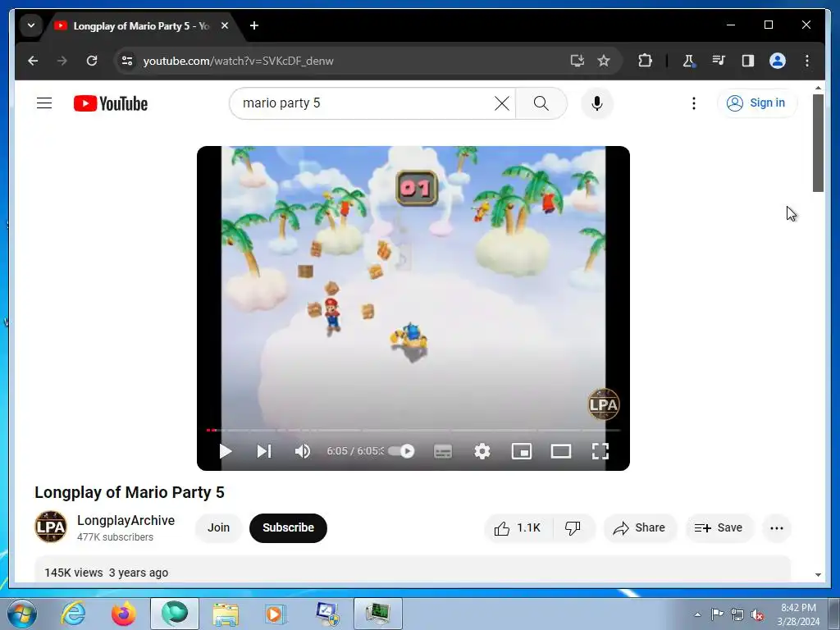Viewport: 840px width, 630px height.
Task: Close the Longplay of Mario Party 5 tab
Action: tap(225, 25)
